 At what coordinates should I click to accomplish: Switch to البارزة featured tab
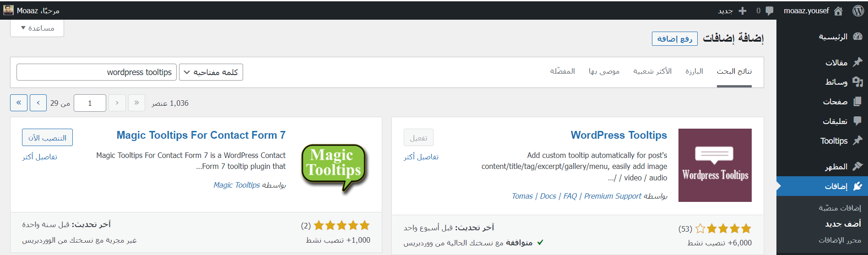[694, 71]
